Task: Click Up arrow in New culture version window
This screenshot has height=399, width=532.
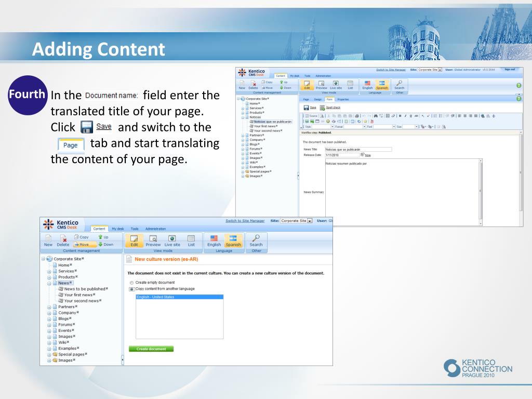Action: (103, 237)
